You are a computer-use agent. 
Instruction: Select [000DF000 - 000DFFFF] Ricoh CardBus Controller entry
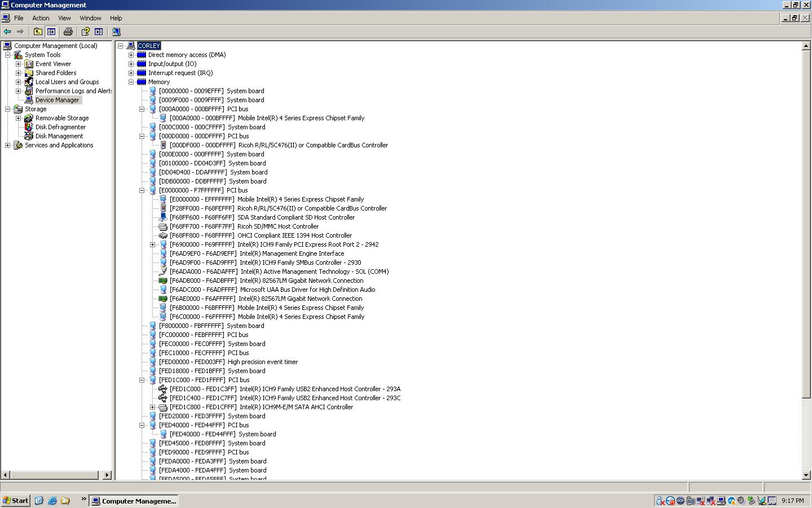click(279, 145)
